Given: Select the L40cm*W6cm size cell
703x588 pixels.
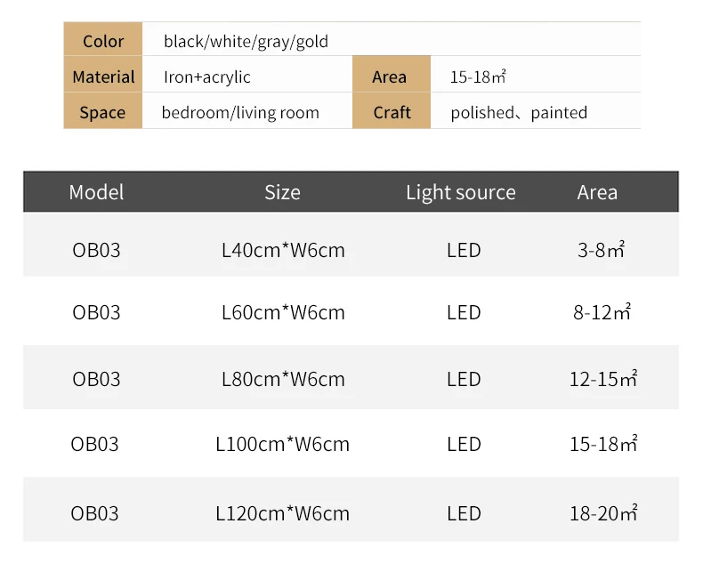Looking at the screenshot, I should pos(283,250).
